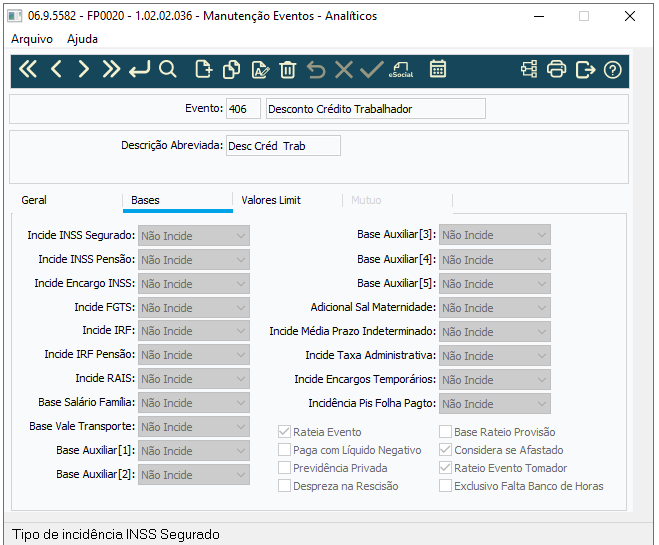This screenshot has width=659, height=545.
Task: Open the Incide IRF dropdown
Action: pos(194,331)
